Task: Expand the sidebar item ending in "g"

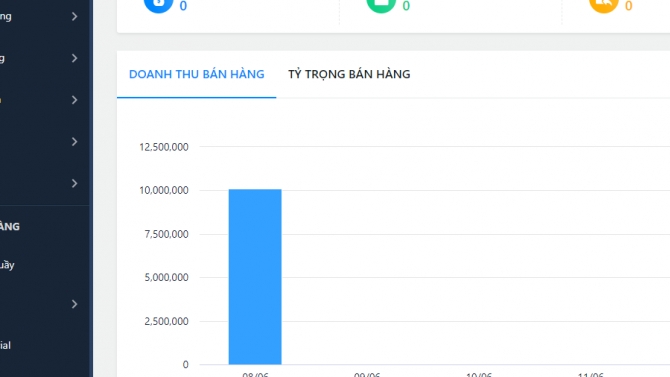Action: click(74, 58)
